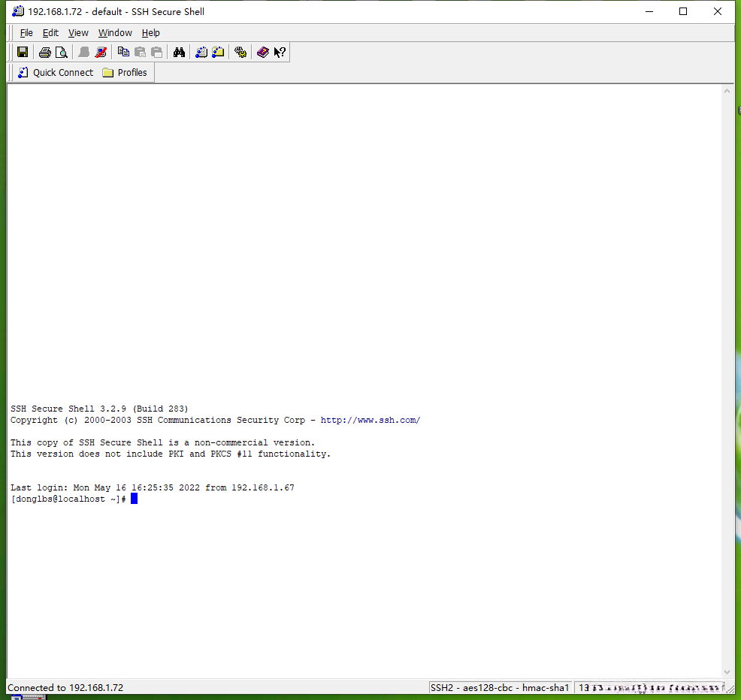Click 'This version does not include PKI' line
Viewport: 741px width, 700px height.
[171, 454]
